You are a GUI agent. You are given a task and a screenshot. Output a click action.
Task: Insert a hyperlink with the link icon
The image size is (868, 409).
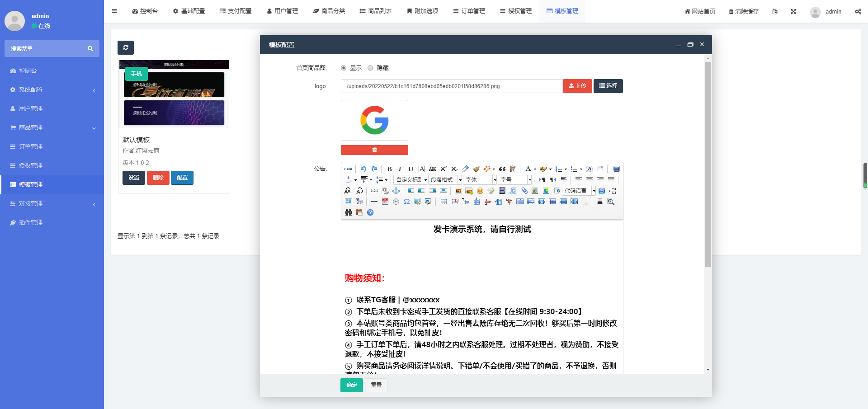(374, 191)
